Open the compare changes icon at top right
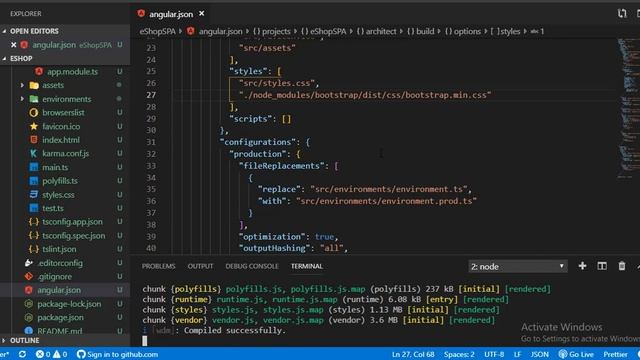This screenshot has width=640, height=360. [x=622, y=13]
